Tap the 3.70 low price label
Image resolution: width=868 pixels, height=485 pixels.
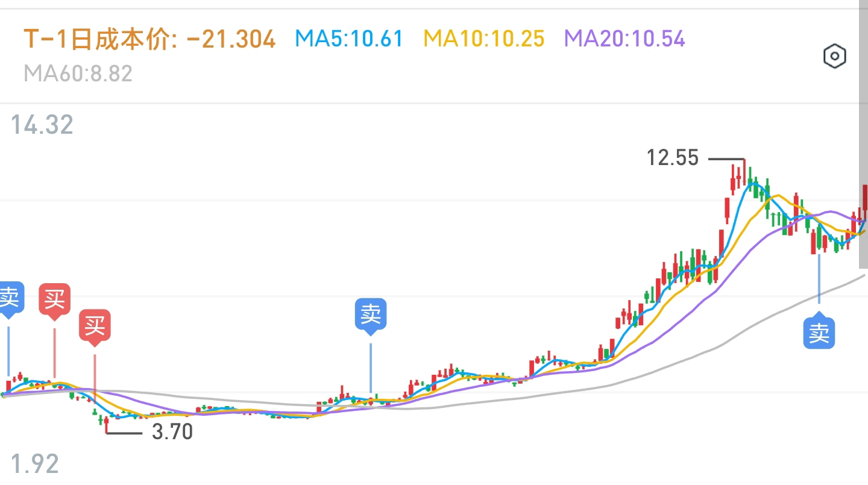click(x=172, y=433)
